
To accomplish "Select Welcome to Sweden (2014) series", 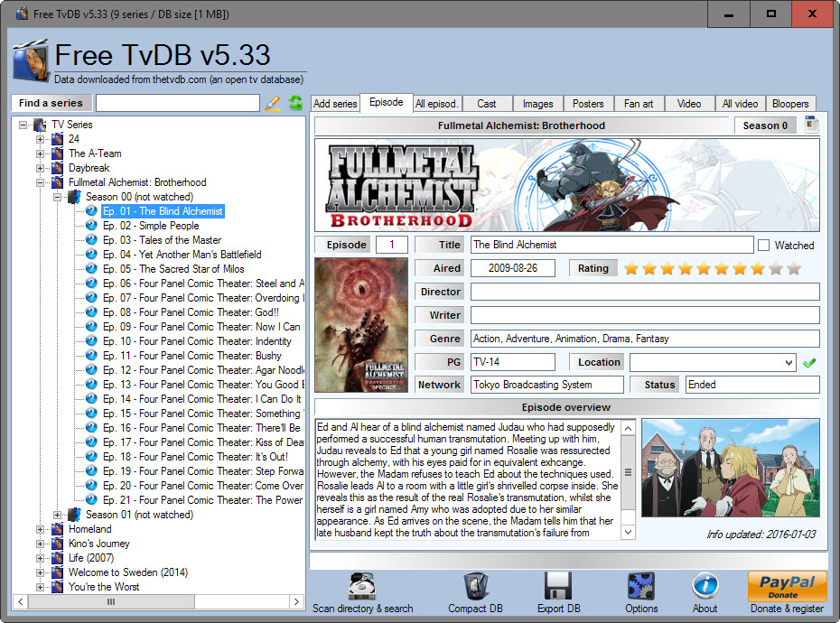I will 128,572.
